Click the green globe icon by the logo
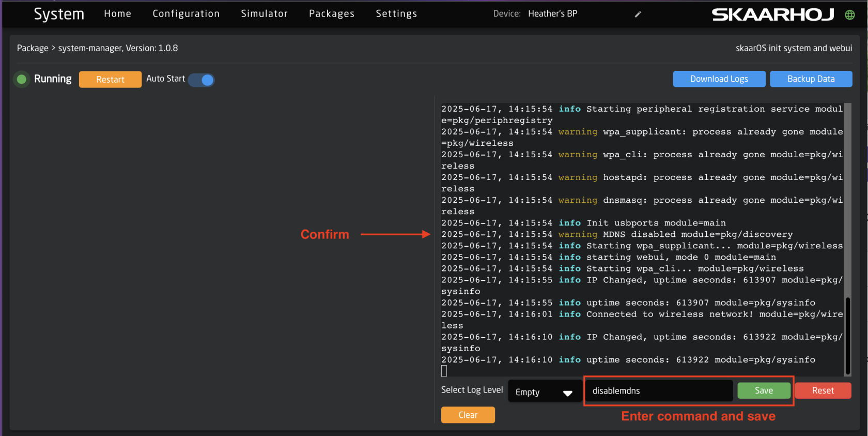 click(x=850, y=14)
